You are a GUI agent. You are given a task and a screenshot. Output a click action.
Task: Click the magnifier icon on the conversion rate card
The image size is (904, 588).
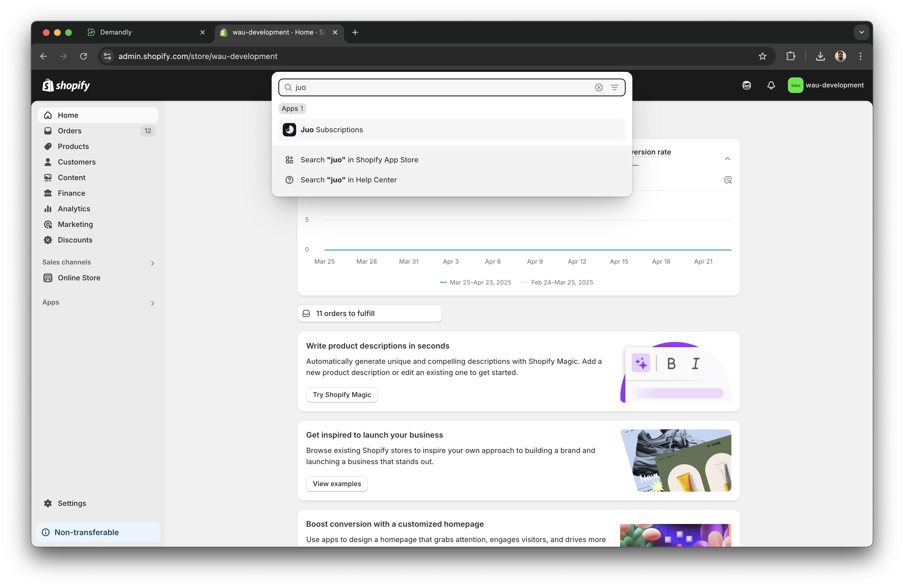click(x=728, y=180)
